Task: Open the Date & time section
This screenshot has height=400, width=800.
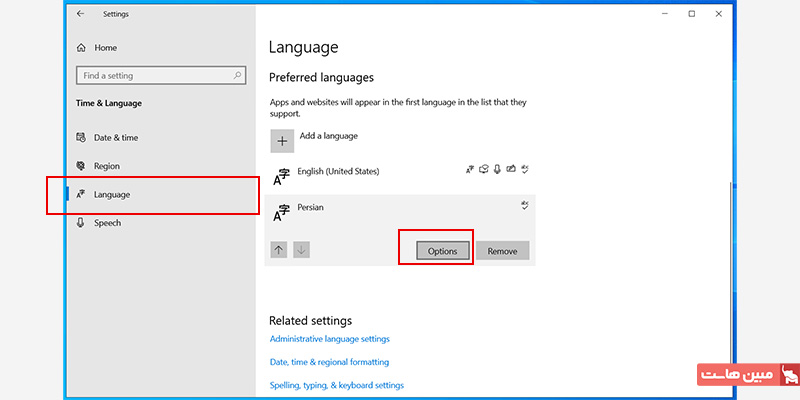Action: [x=115, y=137]
